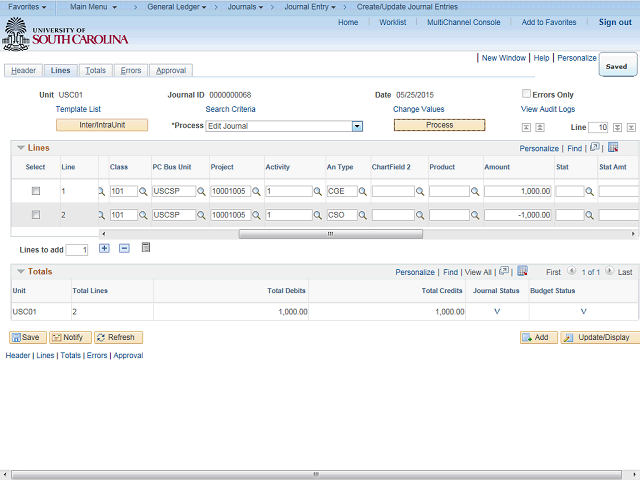This screenshot has width=640, height=480.
Task: Click the minus icon to delete lines
Action: point(124,248)
